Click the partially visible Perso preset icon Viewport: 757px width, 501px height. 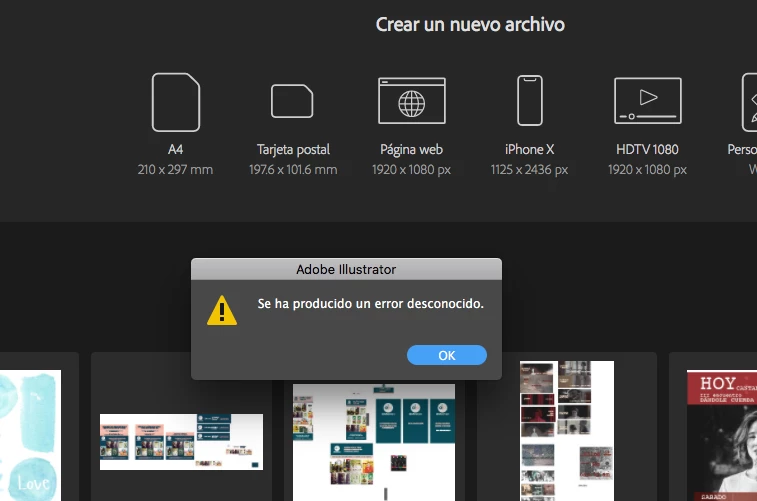pyautogui.click(x=749, y=102)
